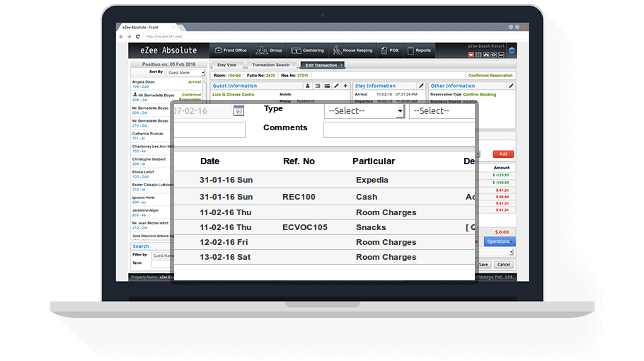Click the credit card icon in Guest Information

coord(327,86)
